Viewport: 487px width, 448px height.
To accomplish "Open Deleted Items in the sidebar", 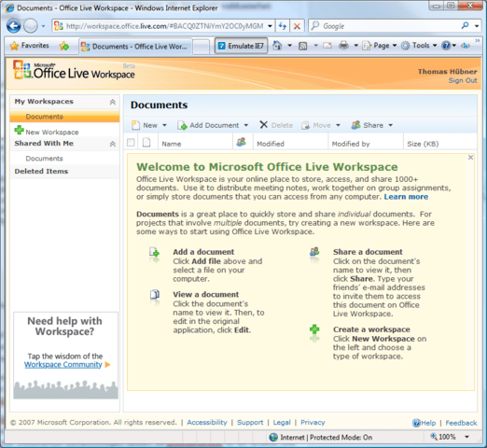I will [x=41, y=172].
